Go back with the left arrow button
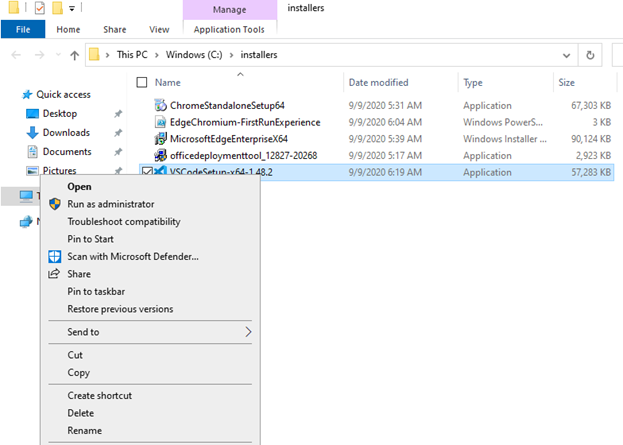 click(x=16, y=55)
